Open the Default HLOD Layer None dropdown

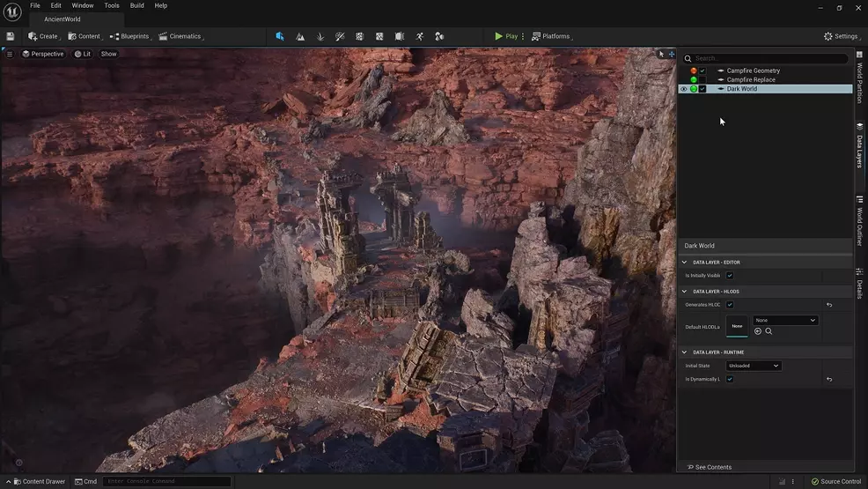pyautogui.click(x=785, y=321)
